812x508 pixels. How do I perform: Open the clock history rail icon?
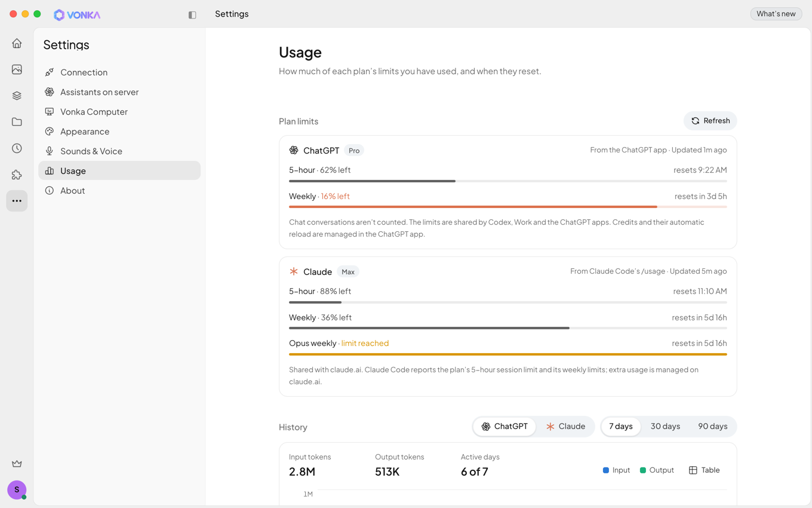pos(17,148)
